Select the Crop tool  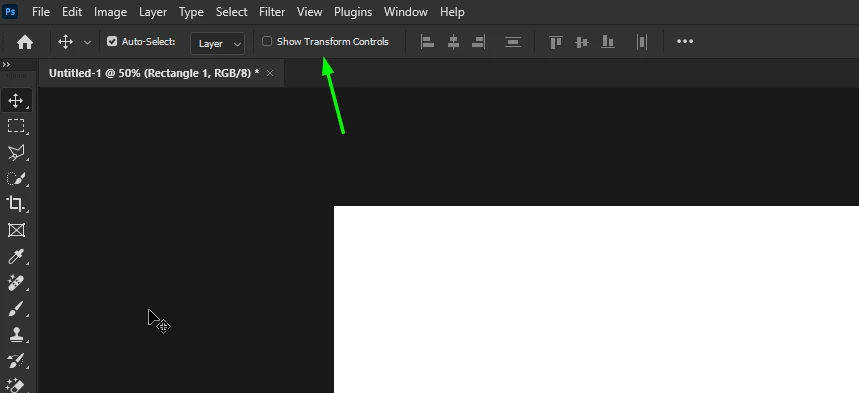pyautogui.click(x=16, y=204)
